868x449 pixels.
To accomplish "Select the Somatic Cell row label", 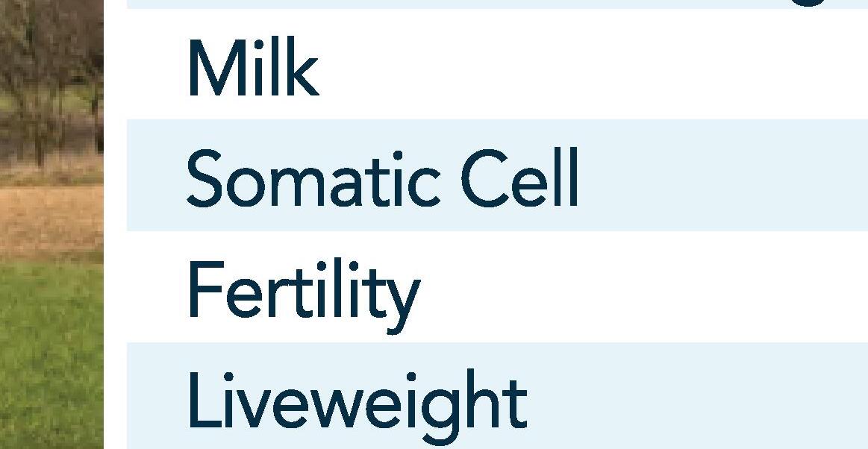I will 383,178.
